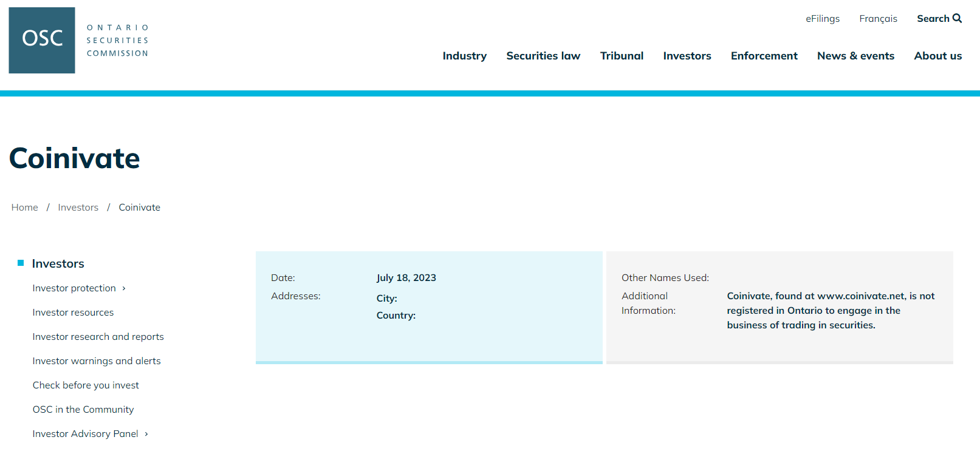980x454 pixels.
Task: Open Check before you invest
Action: (86, 385)
